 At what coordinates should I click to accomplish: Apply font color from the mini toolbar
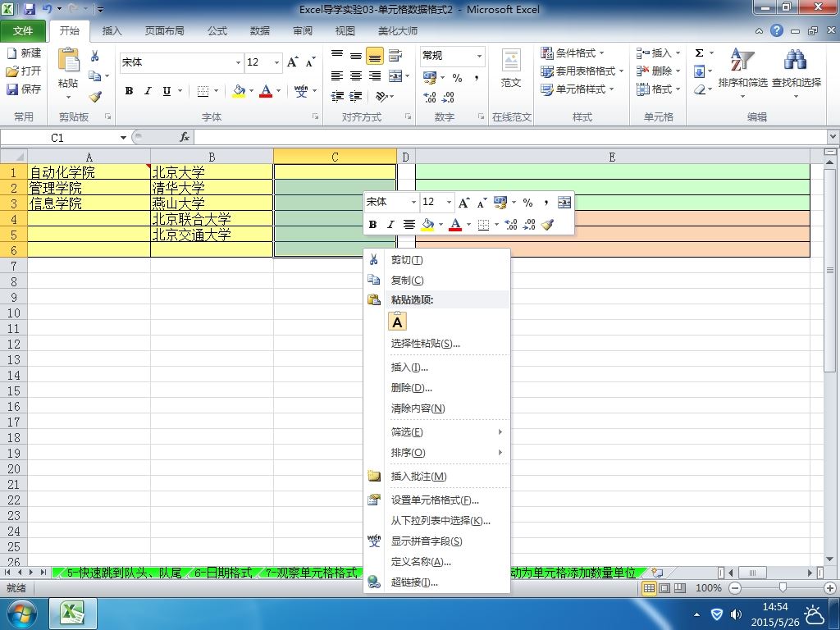click(x=455, y=225)
